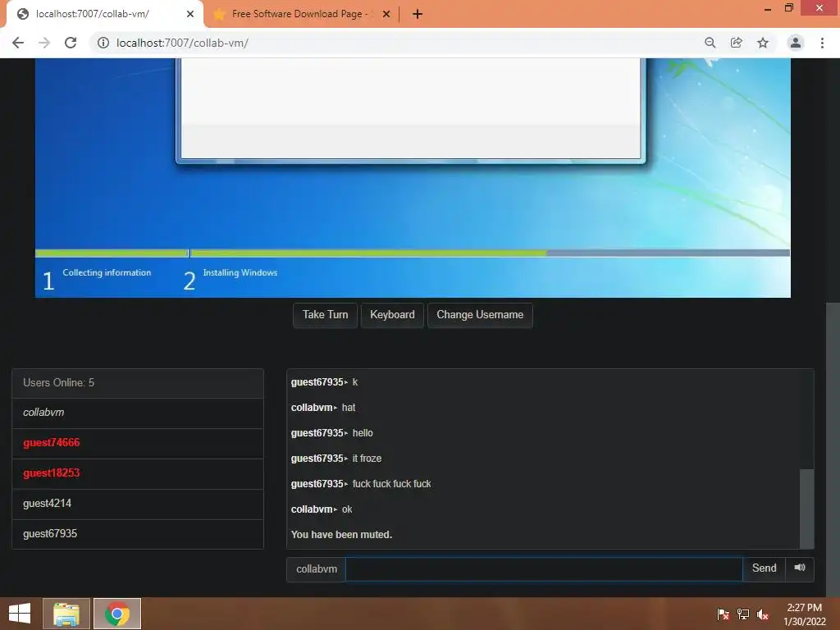Close the Free Software Download Page tab
The image size is (840, 630).
[386, 15]
